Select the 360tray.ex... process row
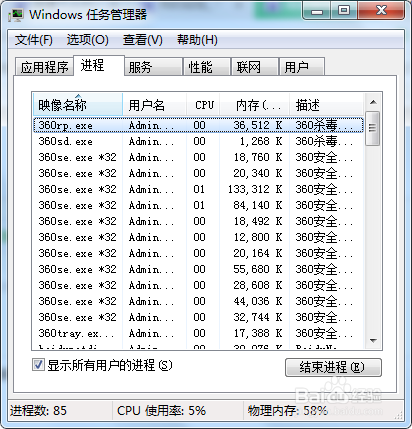The image size is (412, 429). (x=198, y=333)
